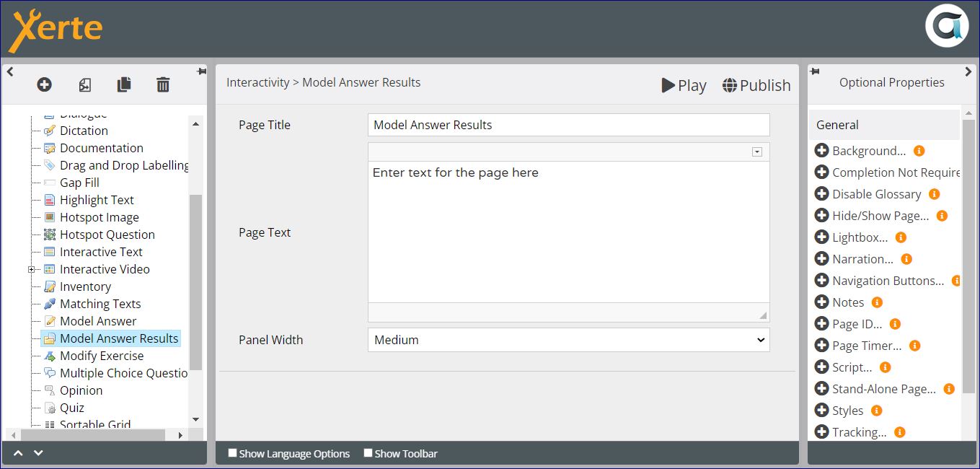Collapse the left panel with chevron arrow
The height and width of the screenshot is (469, 980).
coord(10,71)
